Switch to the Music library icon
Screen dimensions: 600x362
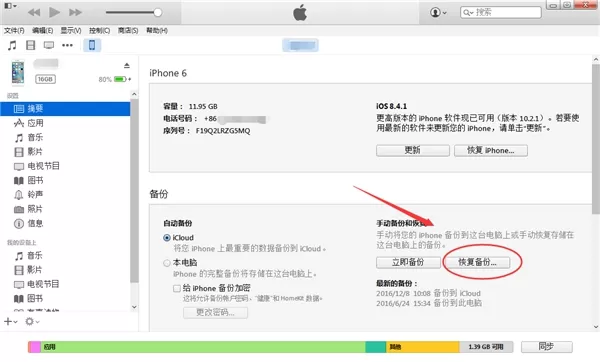(x=12, y=46)
